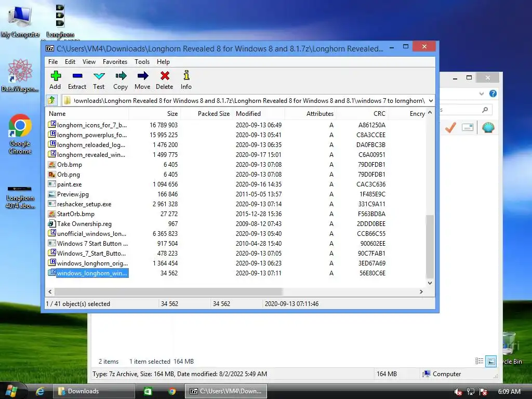532x399 pixels.
Task: Expand the address path dropdown
Action: (431, 100)
